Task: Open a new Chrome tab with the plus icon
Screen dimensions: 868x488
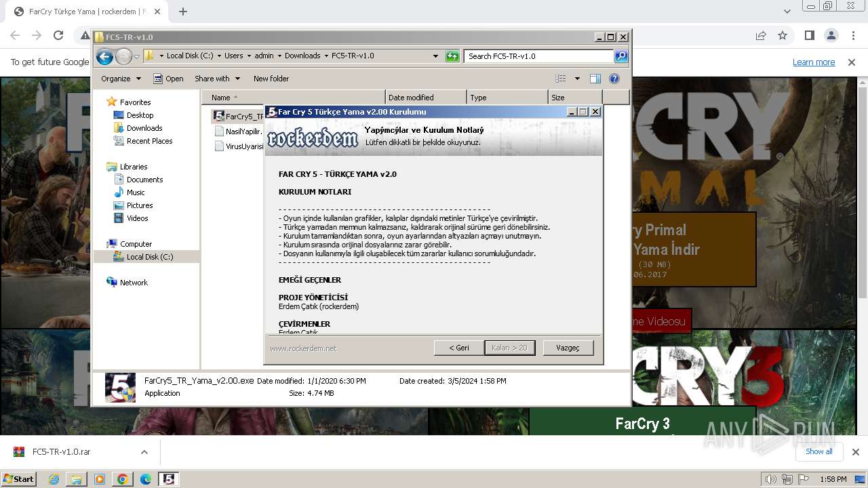Action: (x=183, y=12)
